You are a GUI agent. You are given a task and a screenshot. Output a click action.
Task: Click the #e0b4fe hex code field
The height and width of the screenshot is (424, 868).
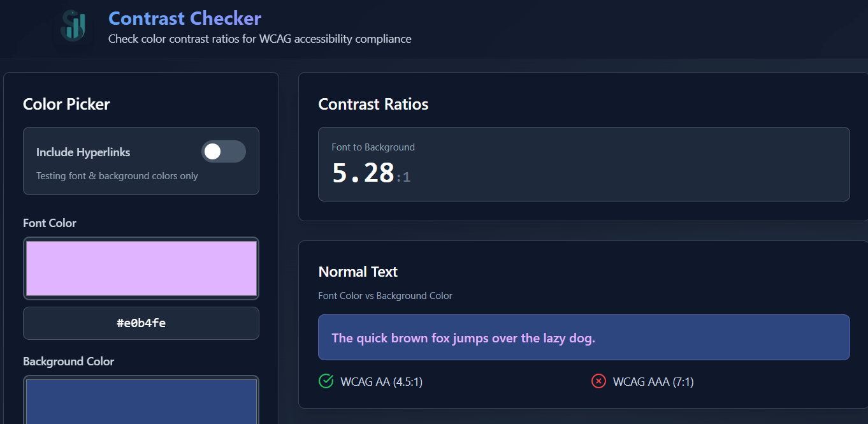tap(141, 323)
